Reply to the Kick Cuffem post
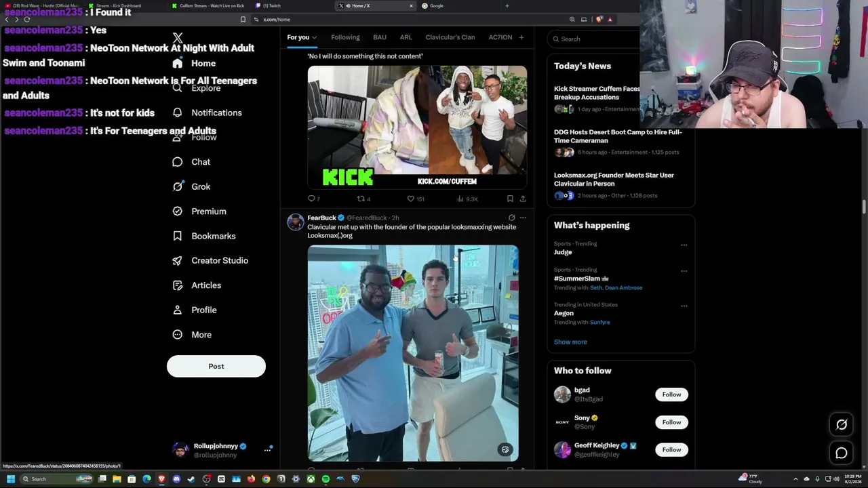 [x=312, y=199]
